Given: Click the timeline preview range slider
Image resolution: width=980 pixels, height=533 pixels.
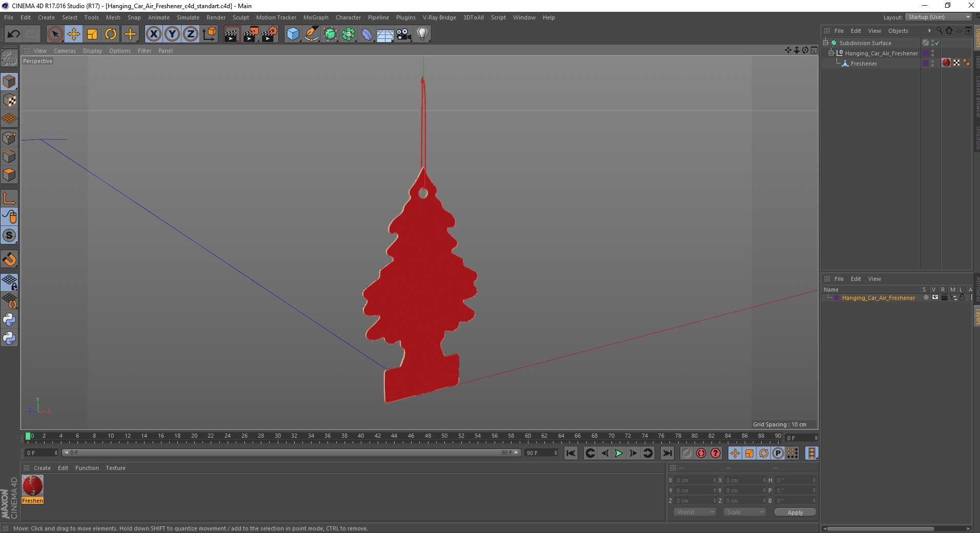Looking at the screenshot, I should click(x=292, y=453).
